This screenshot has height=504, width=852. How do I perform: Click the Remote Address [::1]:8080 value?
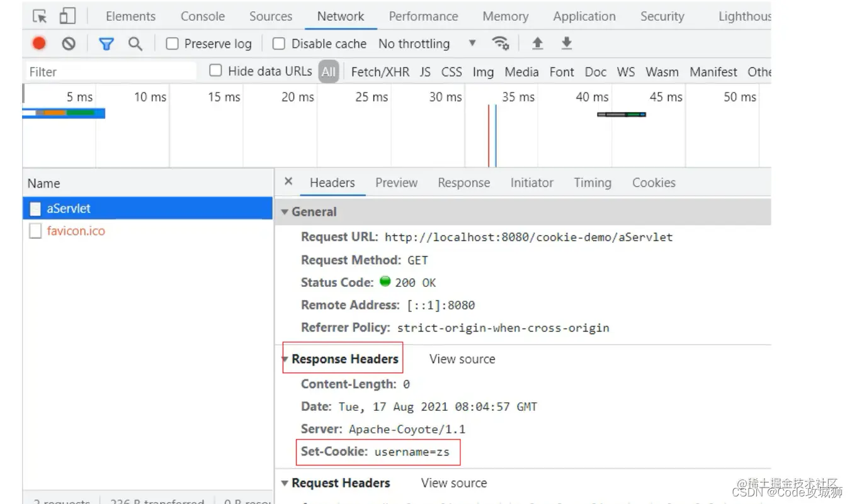click(441, 305)
